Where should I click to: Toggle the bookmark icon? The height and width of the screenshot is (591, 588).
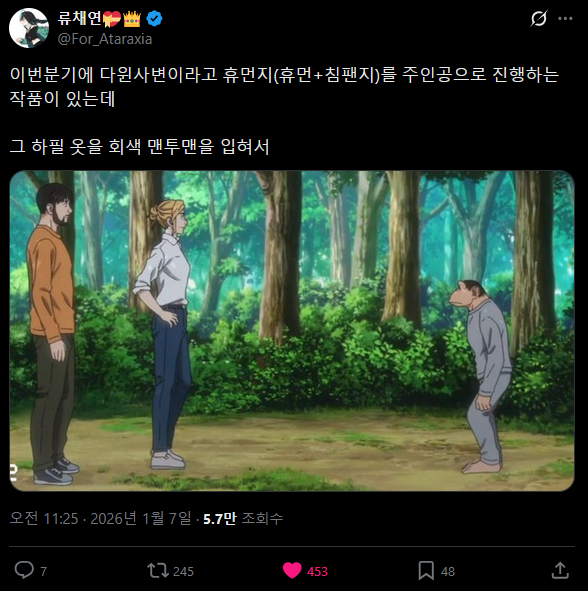[x=426, y=571]
